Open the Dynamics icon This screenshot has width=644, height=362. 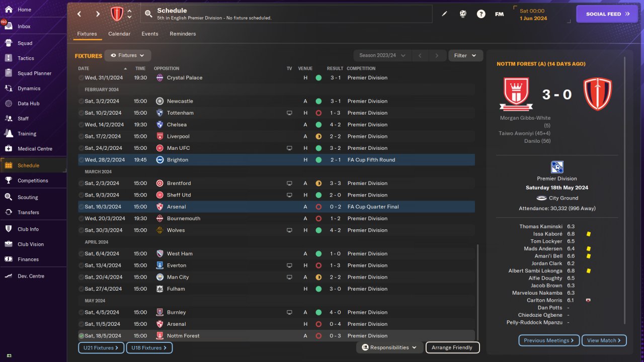9,88
